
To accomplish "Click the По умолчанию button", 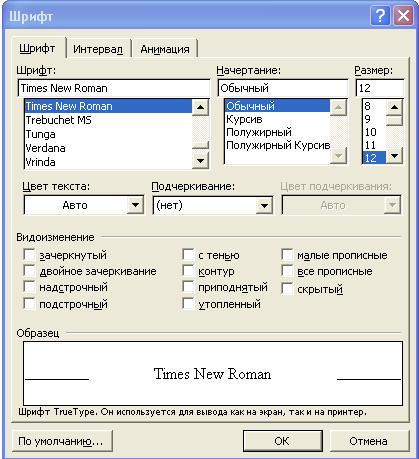I will click(62, 441).
